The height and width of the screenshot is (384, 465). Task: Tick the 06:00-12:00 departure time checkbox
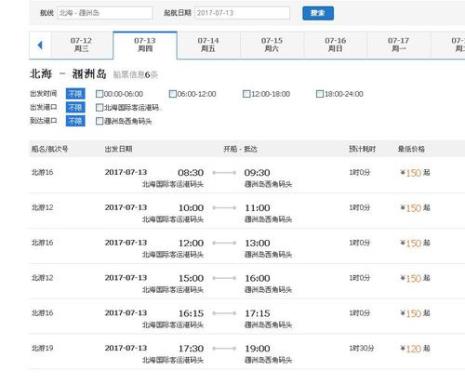click(x=173, y=94)
